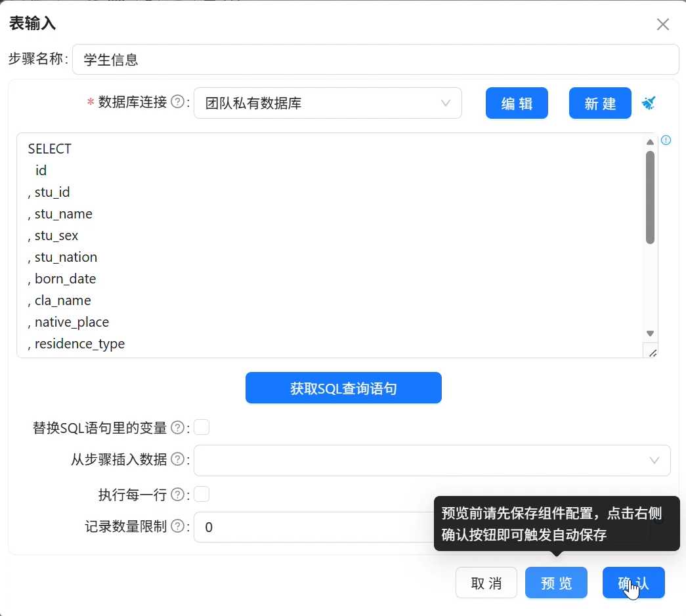The width and height of the screenshot is (686, 616).
Task: Open the 数据库连接 dropdown
Action: tap(328, 103)
